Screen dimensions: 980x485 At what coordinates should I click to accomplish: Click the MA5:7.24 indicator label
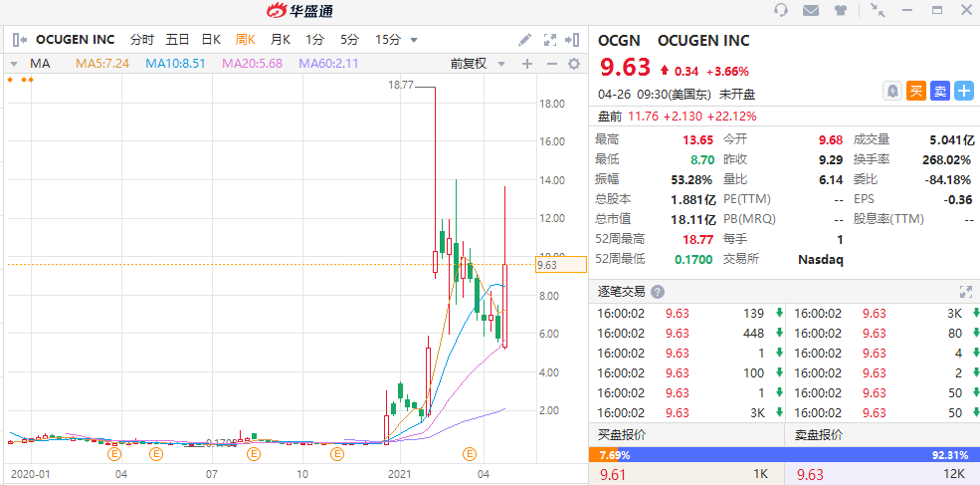coord(102,63)
